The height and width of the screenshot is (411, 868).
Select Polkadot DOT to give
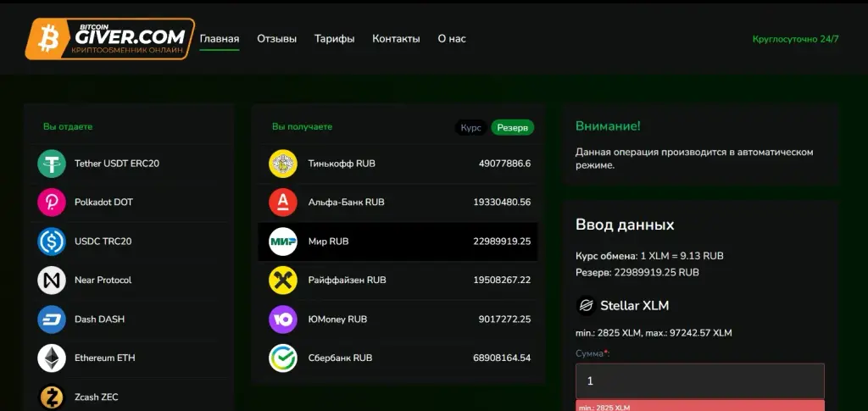tap(129, 203)
